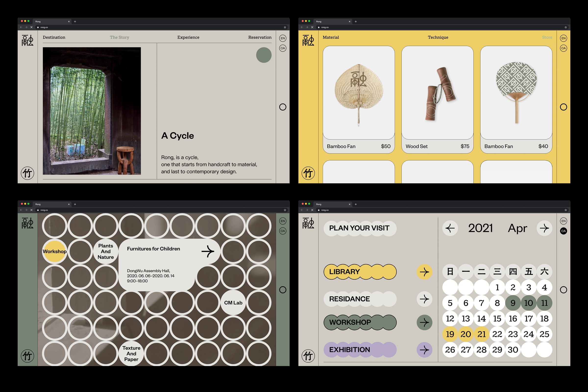Bookmark page with star in yellow store window
This screenshot has width=588, height=392.
(x=565, y=27)
